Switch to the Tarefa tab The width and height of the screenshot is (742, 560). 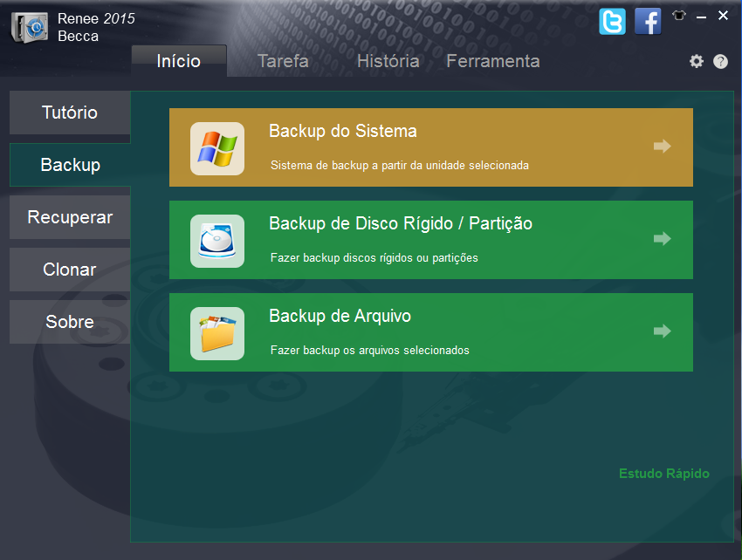(x=283, y=61)
